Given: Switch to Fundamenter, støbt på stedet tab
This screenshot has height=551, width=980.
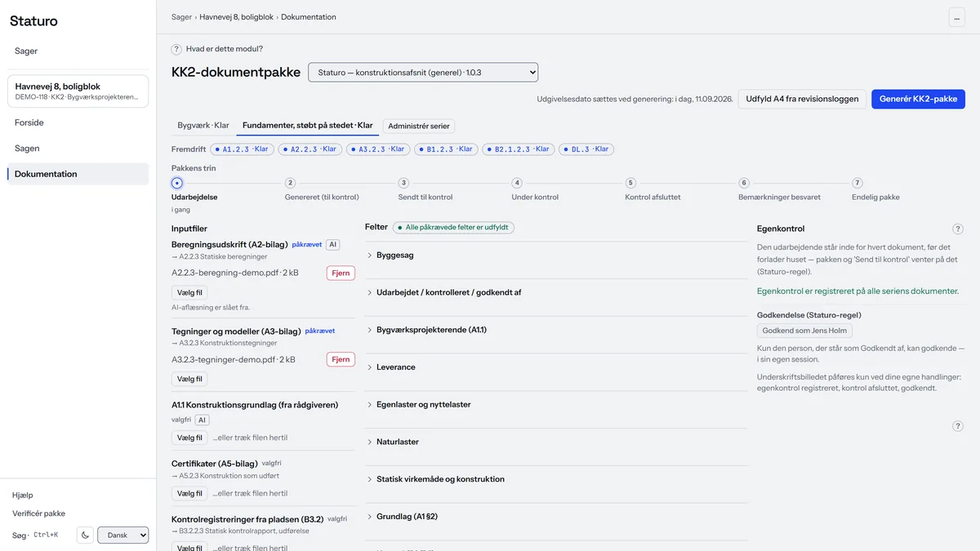Looking at the screenshot, I should (308, 126).
